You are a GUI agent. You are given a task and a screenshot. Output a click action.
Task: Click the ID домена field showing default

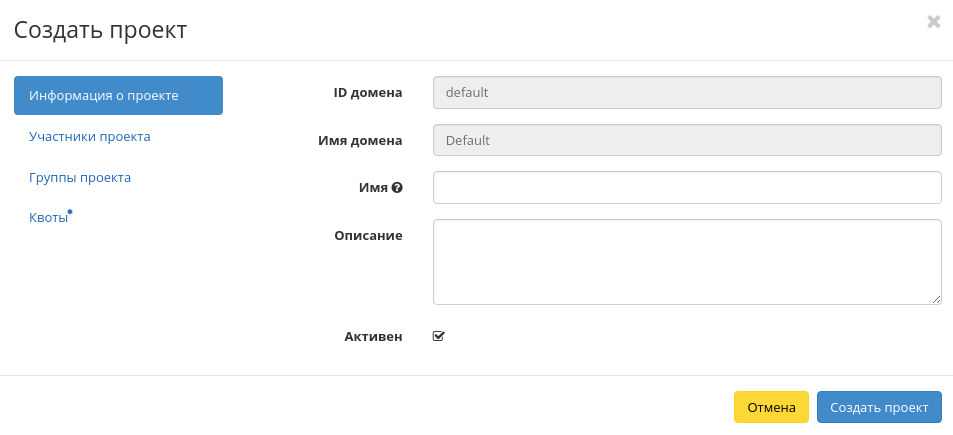[687, 93]
